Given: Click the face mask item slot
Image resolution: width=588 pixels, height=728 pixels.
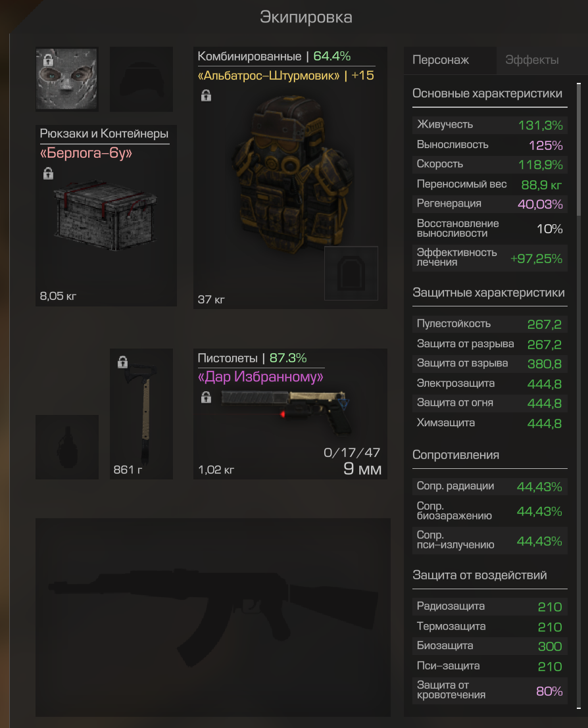Looking at the screenshot, I should pos(67,79).
